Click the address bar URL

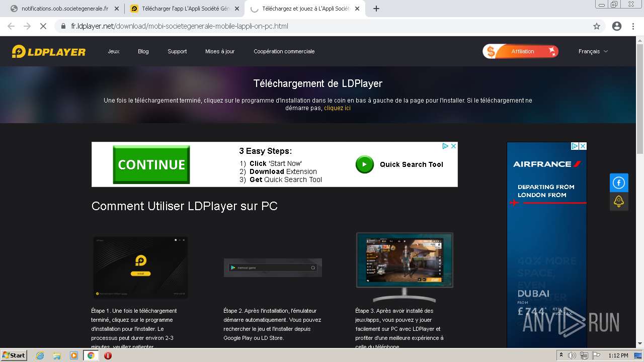[x=180, y=26]
